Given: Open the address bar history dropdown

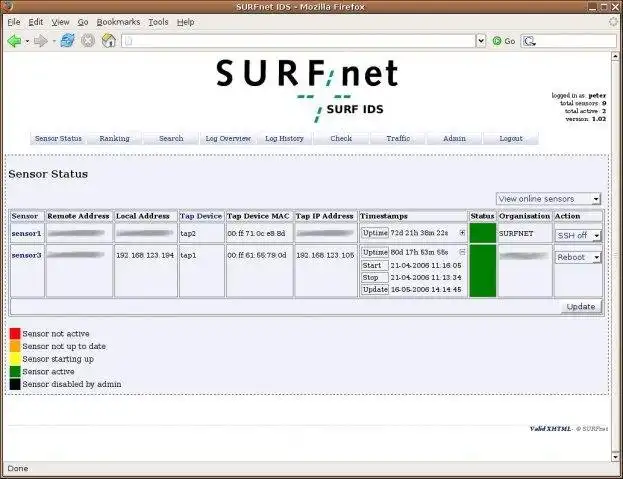Looking at the screenshot, I should [x=481, y=41].
